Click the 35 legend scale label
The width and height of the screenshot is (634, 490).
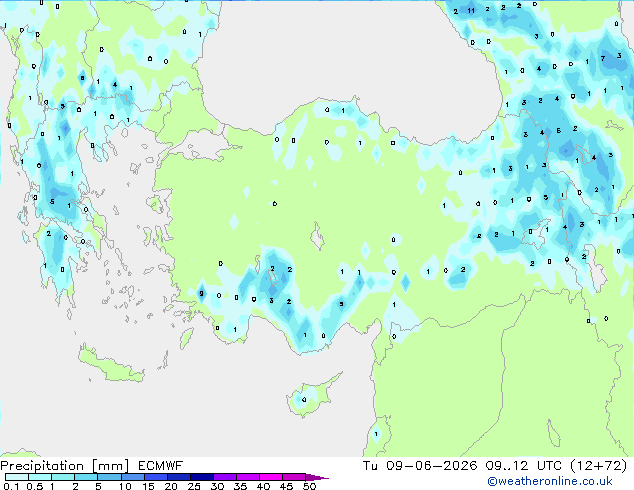[240, 486]
